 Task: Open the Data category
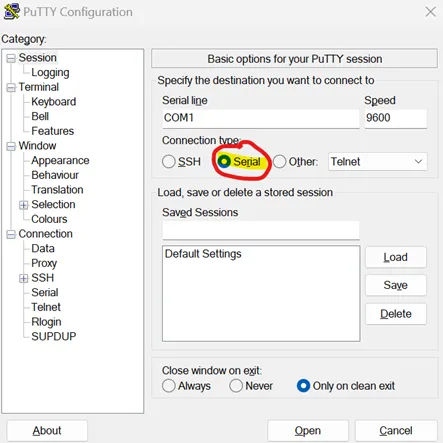point(43,248)
